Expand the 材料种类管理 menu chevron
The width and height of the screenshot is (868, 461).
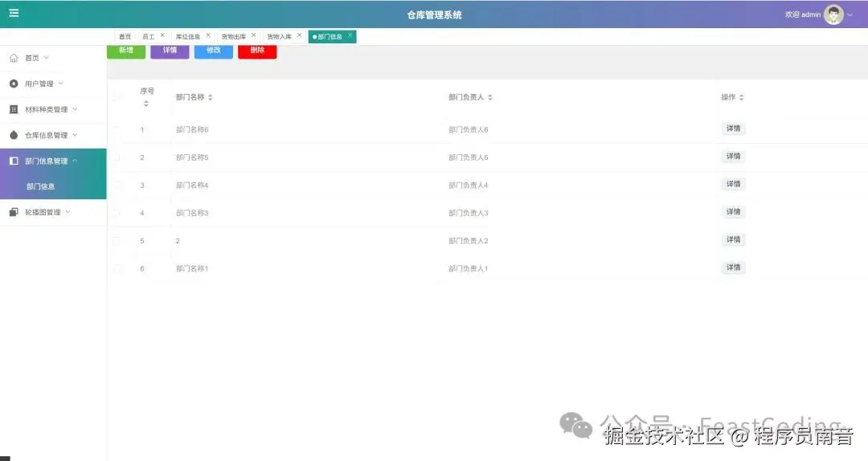[x=76, y=109]
